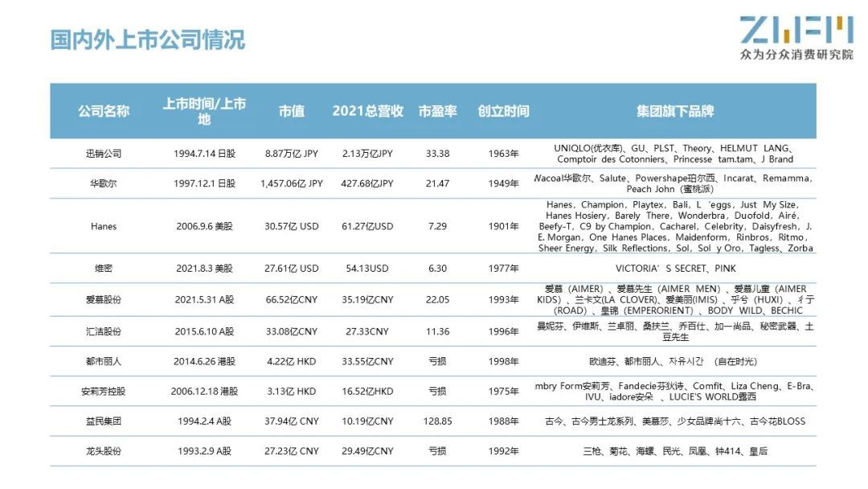
Task: Click P/E ratio value 128.85
Action: point(438,421)
